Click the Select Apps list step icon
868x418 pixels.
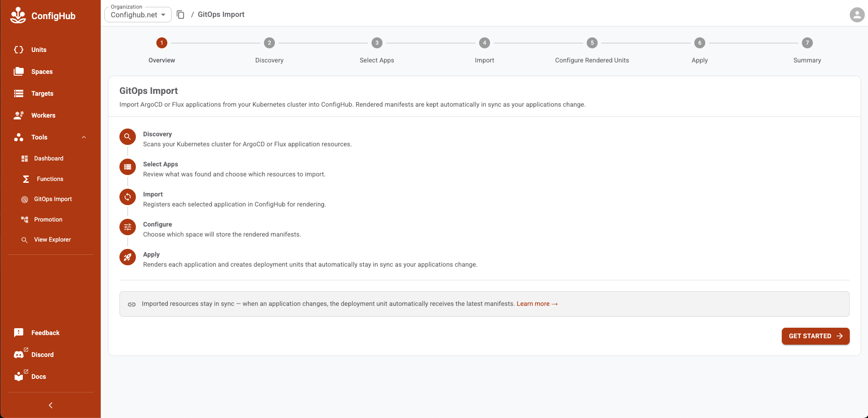tap(128, 167)
